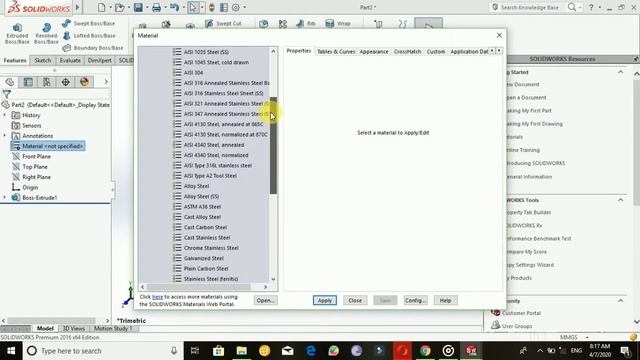Switch to the Features ribbon tab

15,60
